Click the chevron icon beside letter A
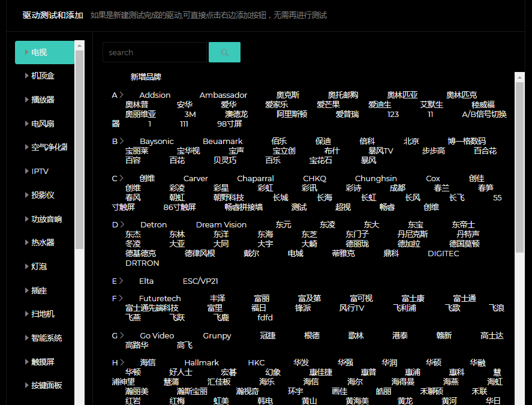 pyautogui.click(x=122, y=95)
